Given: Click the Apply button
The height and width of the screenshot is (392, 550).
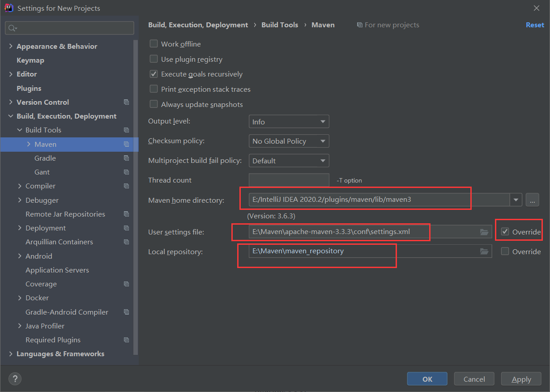Looking at the screenshot, I should 521,379.
